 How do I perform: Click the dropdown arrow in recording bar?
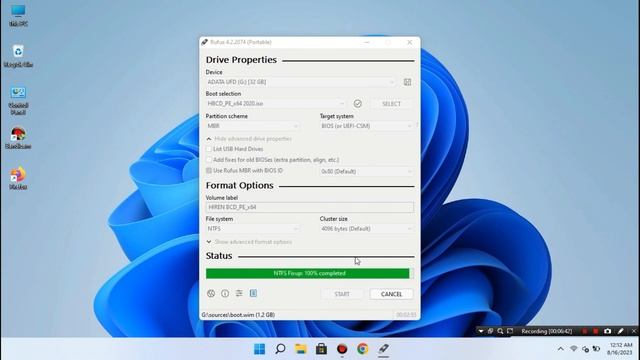pyautogui.click(x=481, y=331)
